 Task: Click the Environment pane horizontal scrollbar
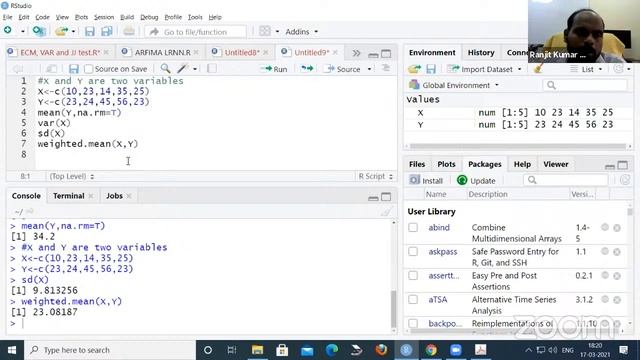[x=518, y=146]
